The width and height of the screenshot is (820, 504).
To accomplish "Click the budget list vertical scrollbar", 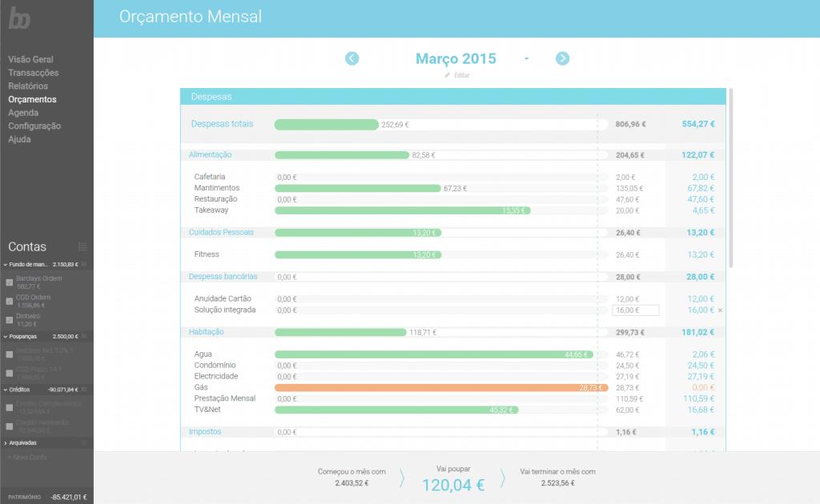I will (730, 178).
